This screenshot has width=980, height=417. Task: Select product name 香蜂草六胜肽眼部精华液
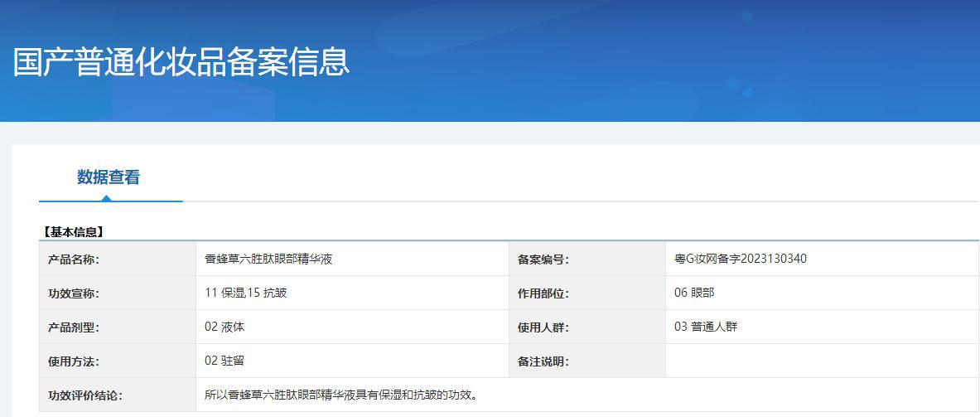[268, 259]
